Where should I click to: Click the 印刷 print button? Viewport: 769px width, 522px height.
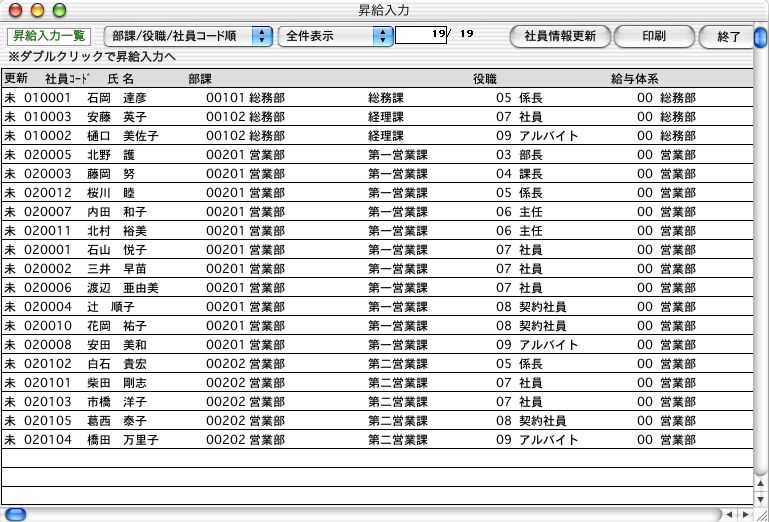(654, 36)
